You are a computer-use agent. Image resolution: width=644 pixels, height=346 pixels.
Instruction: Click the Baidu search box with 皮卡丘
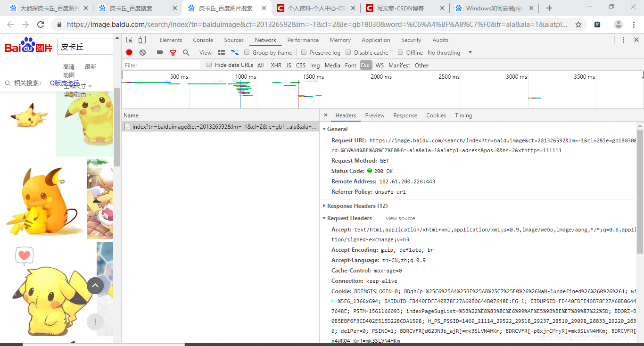(x=85, y=47)
